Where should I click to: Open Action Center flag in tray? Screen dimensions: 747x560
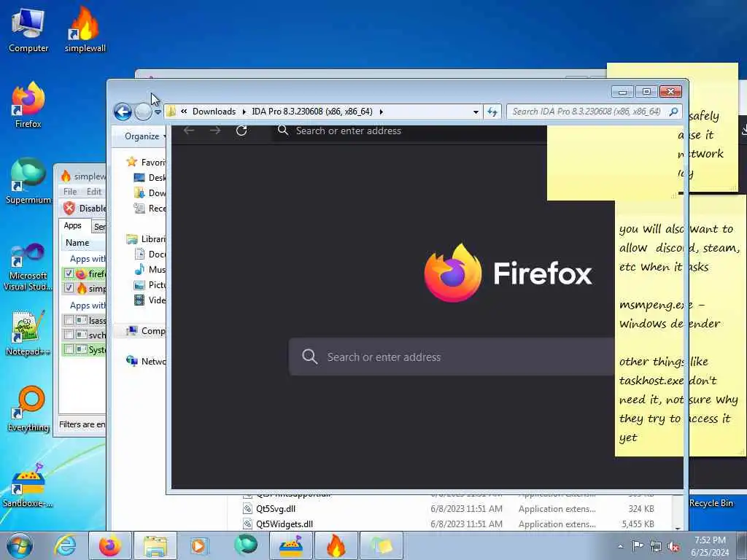638,546
